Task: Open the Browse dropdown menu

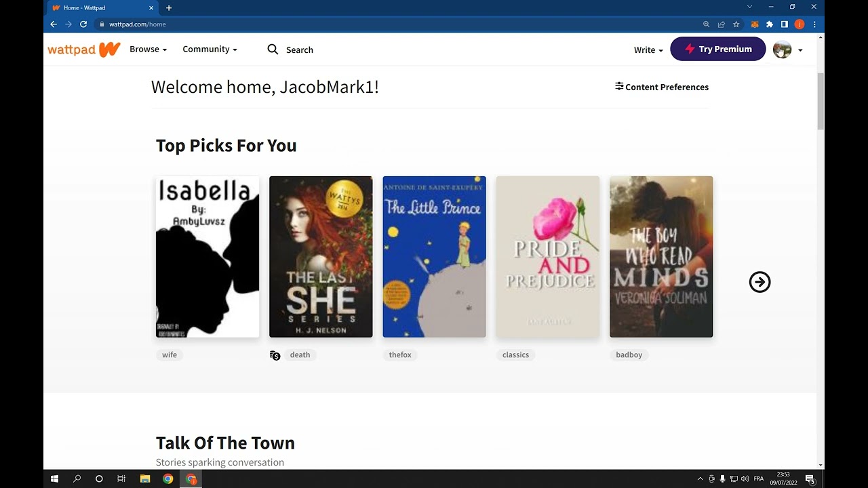Action: [148, 49]
